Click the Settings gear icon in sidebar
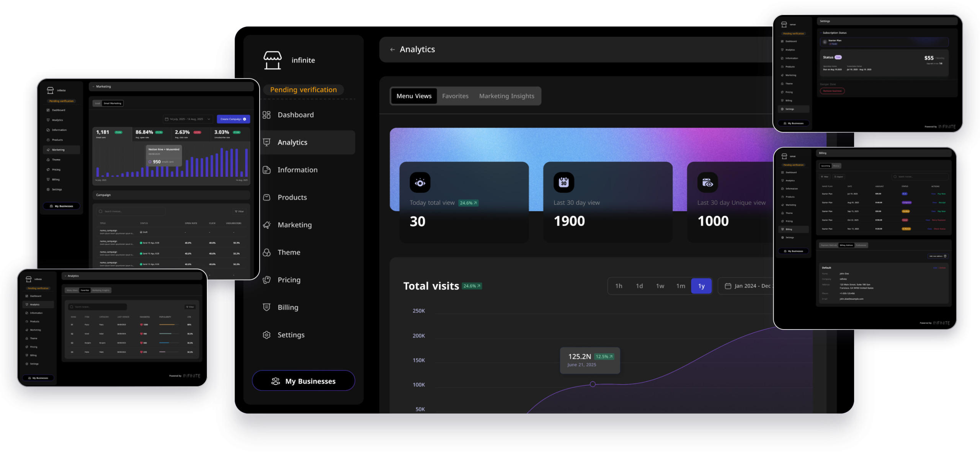 [x=266, y=335]
